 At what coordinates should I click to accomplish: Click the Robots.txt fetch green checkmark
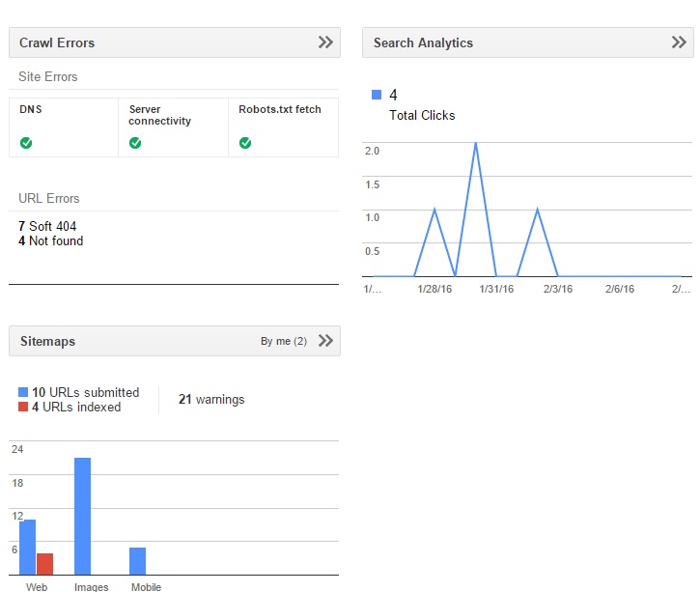click(245, 143)
